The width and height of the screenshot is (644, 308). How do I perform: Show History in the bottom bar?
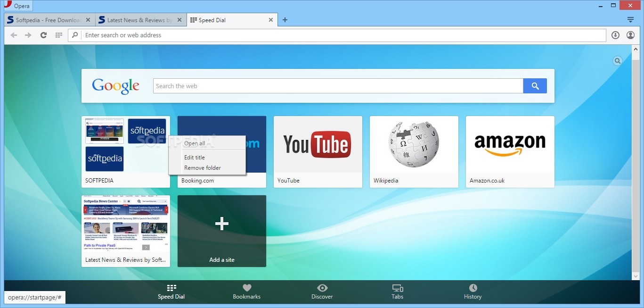(x=473, y=291)
